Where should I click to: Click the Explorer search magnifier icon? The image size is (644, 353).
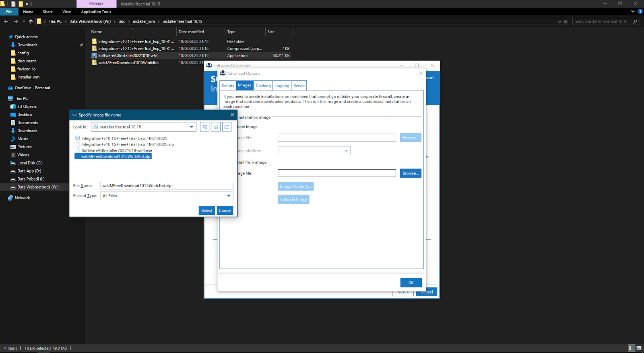coord(635,21)
